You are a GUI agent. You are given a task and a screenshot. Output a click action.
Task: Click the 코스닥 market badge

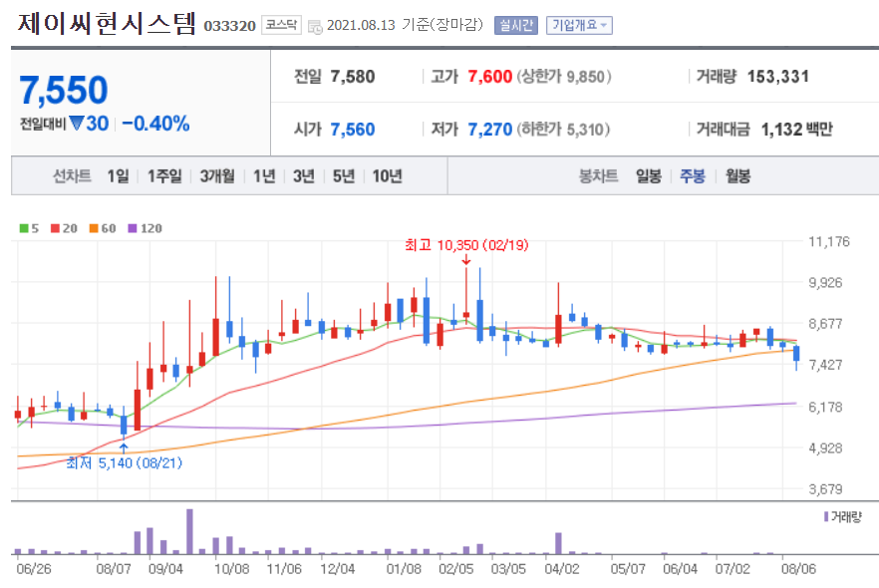coord(281,25)
